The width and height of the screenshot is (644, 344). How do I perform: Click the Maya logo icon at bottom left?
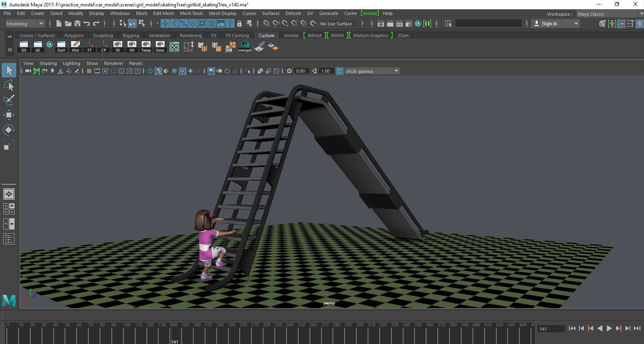coord(9,300)
